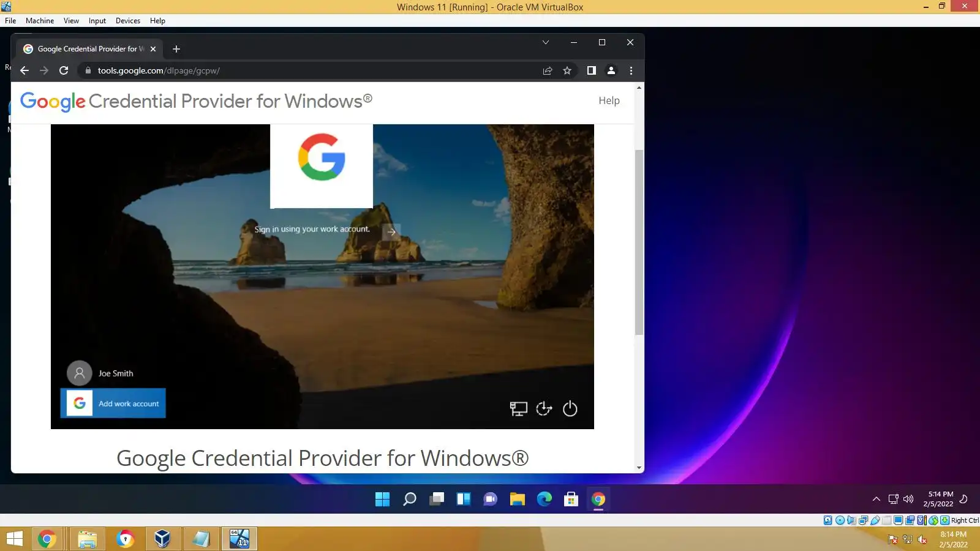Screen dimensions: 980x551
Task: Open the VirtualBox Input menu
Action: click(97, 21)
